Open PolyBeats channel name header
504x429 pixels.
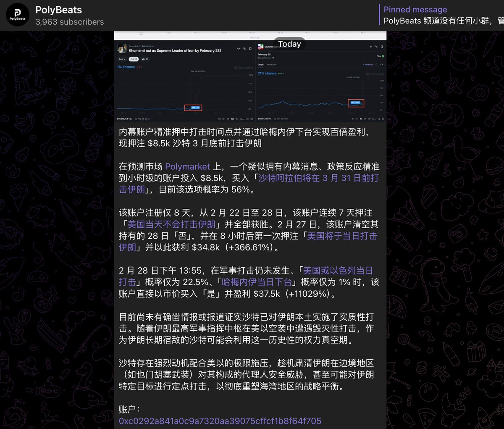[59, 10]
